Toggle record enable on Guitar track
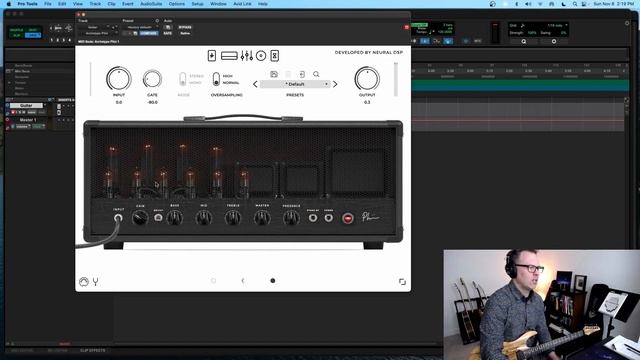This screenshot has width=640, height=360. click(13, 112)
